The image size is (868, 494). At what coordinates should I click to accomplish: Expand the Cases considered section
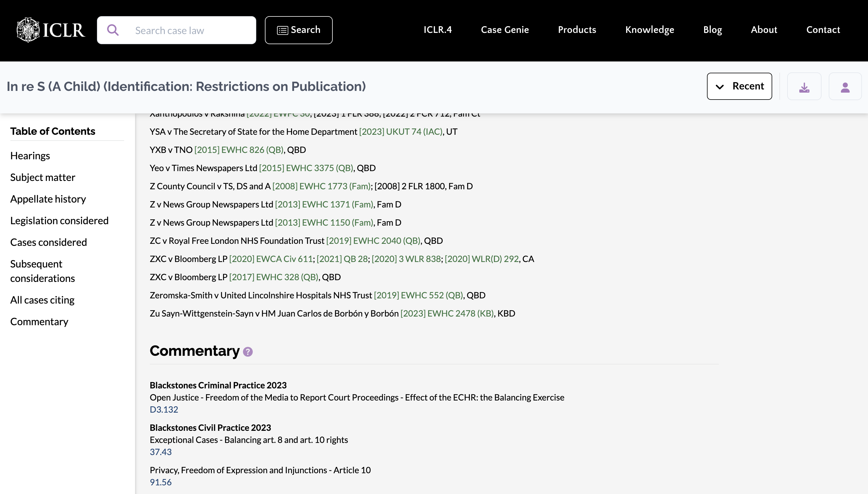coord(49,242)
